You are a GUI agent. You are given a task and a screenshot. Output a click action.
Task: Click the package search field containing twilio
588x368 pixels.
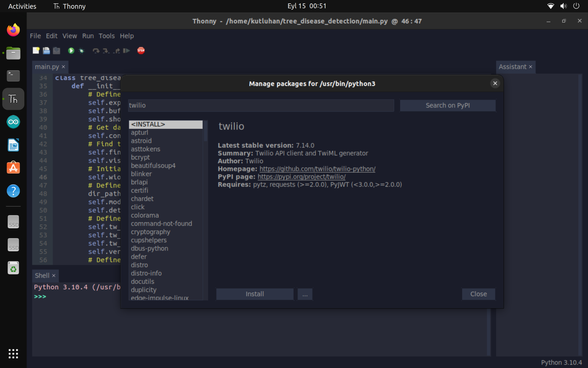click(261, 105)
